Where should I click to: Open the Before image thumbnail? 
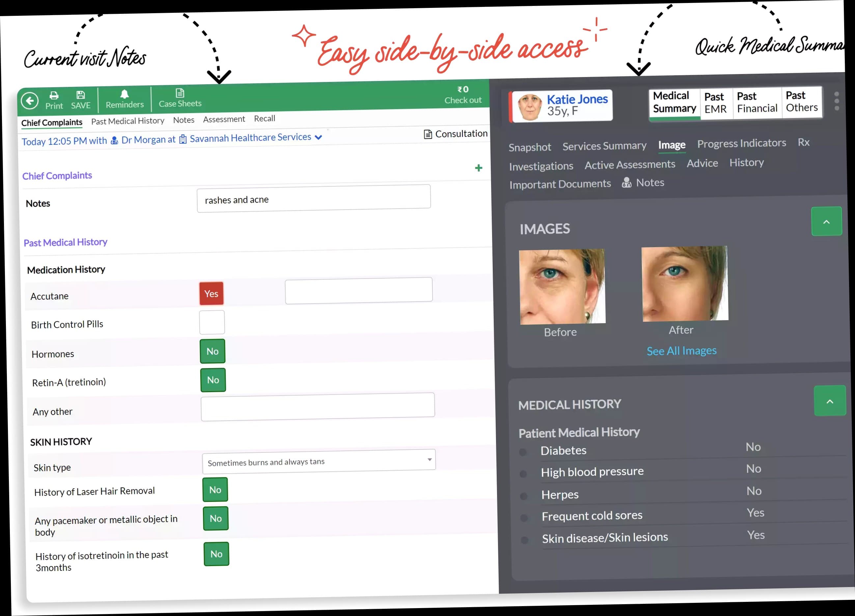click(563, 286)
